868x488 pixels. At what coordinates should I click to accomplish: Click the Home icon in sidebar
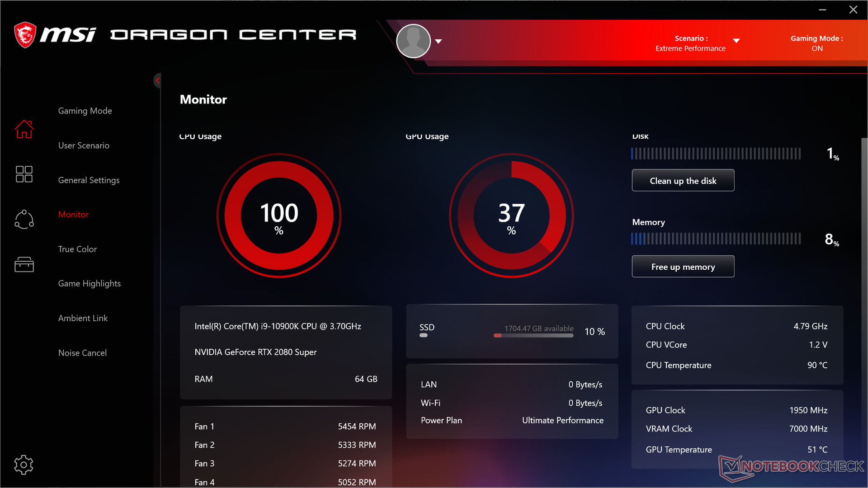tap(24, 130)
